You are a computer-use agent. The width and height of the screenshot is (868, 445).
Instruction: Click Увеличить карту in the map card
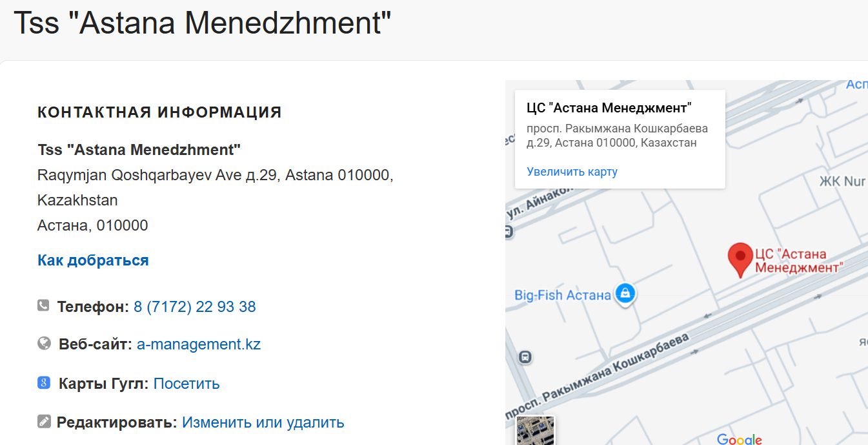click(572, 172)
